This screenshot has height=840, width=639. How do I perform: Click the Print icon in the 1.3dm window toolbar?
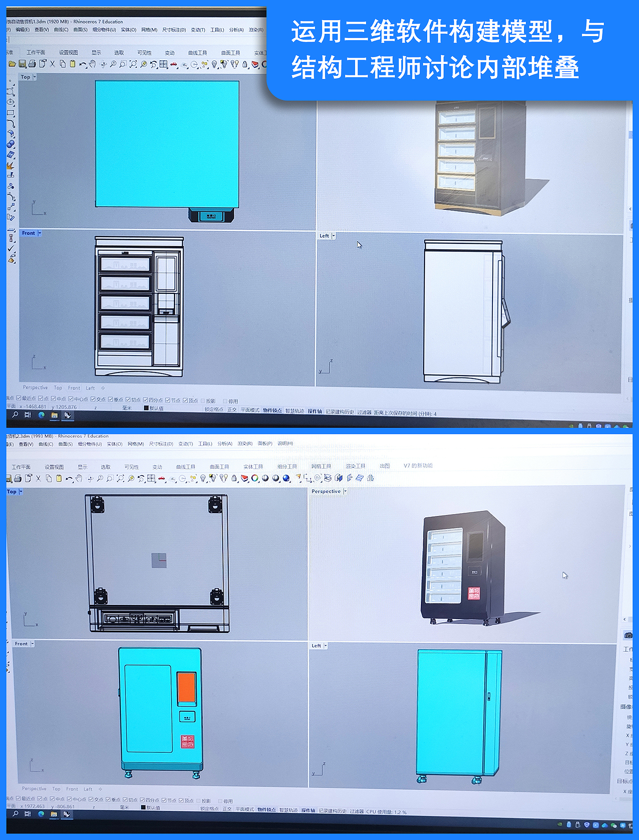32,64
